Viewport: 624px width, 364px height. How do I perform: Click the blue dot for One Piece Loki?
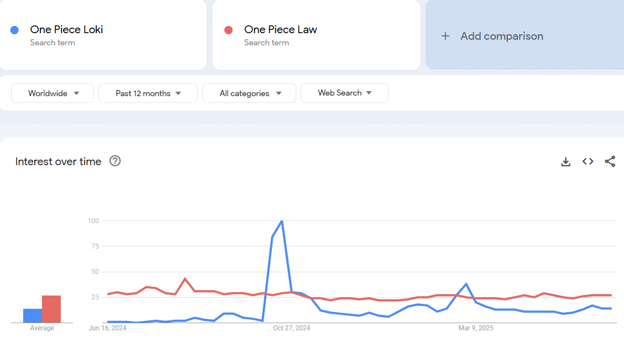point(14,30)
